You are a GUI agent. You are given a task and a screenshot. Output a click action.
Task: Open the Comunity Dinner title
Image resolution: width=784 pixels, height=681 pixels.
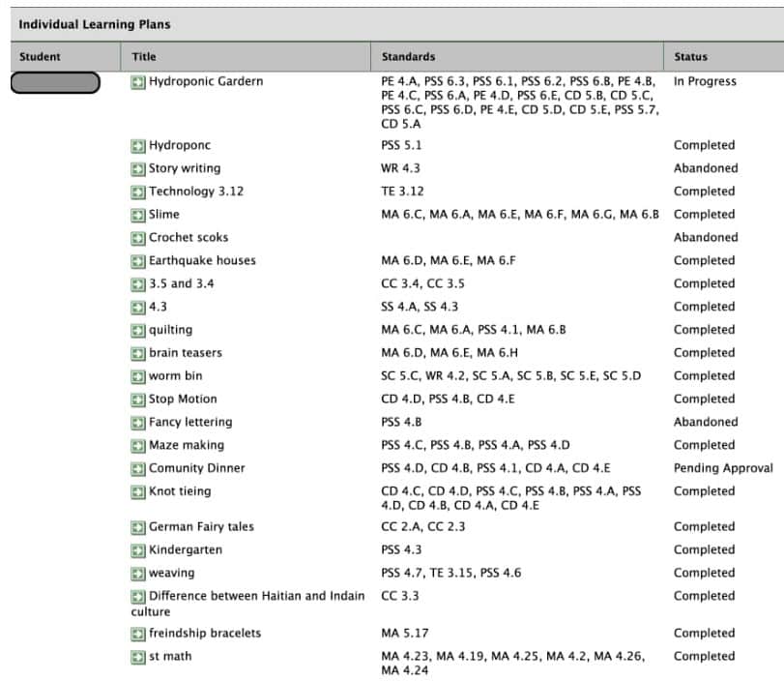(x=197, y=468)
